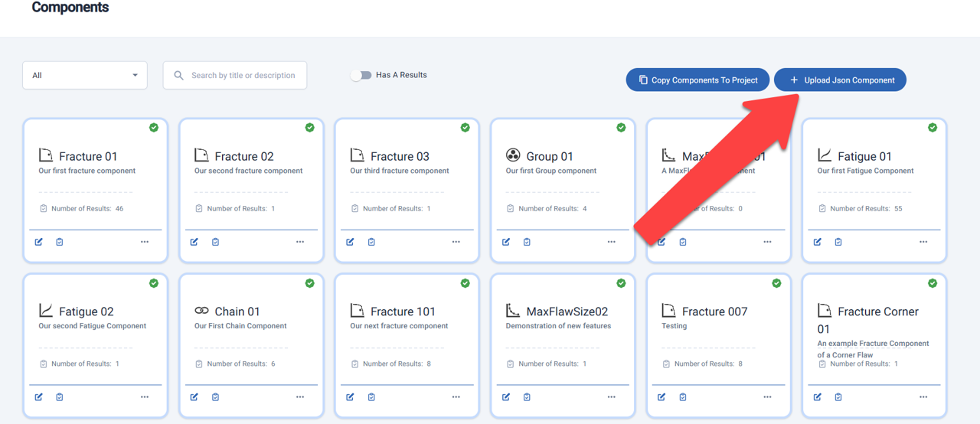Open the All filter dropdown

(x=85, y=76)
